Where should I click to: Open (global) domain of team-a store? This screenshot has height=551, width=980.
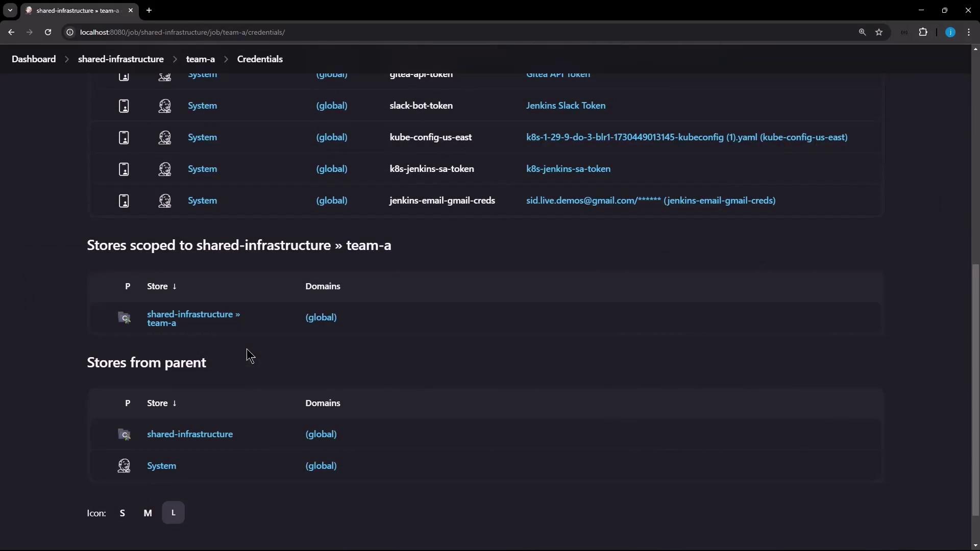tap(321, 317)
